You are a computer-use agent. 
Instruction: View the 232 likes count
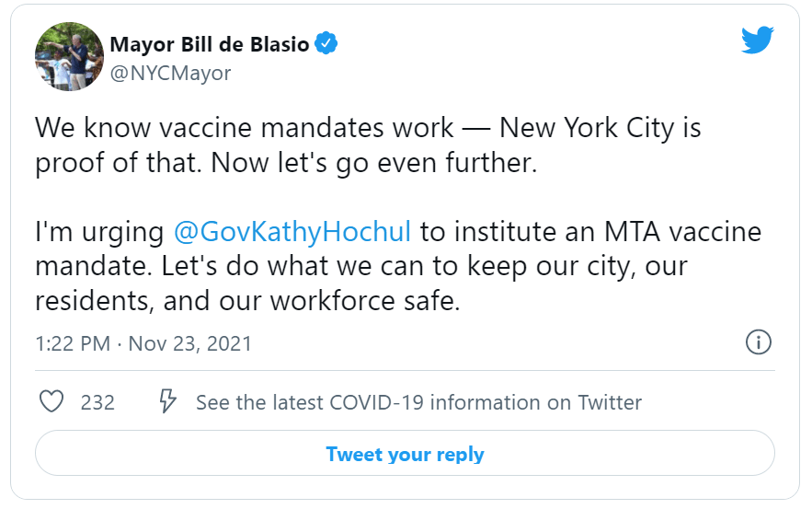click(97, 402)
